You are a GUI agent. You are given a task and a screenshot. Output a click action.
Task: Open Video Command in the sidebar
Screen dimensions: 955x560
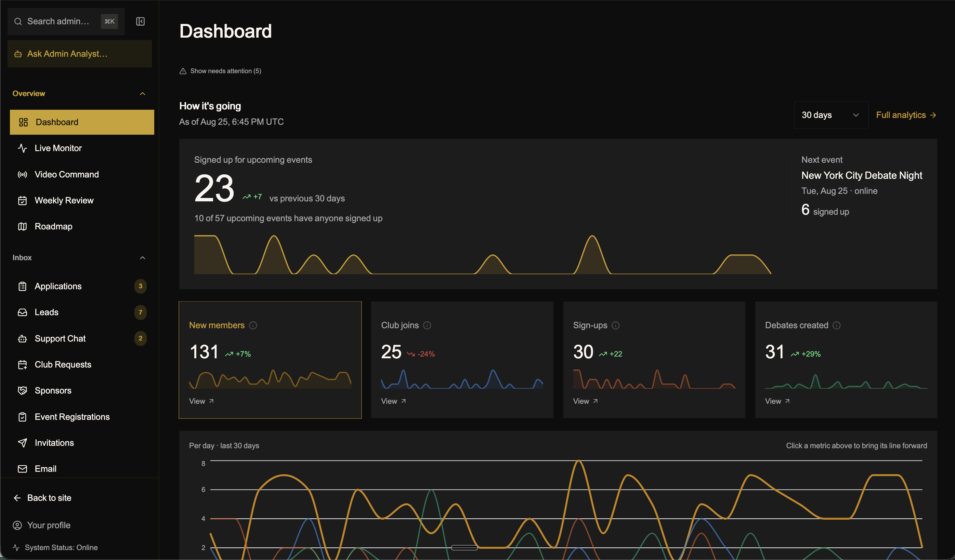(x=82, y=174)
